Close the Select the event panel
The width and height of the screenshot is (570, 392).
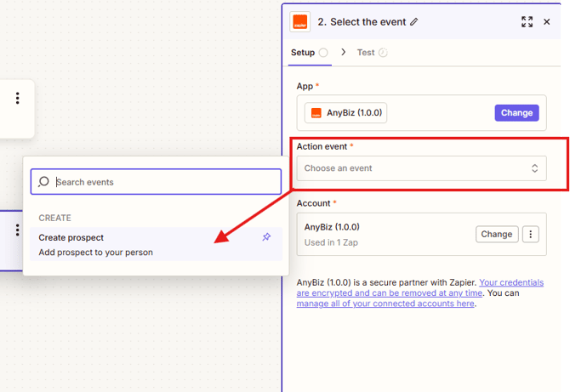pyautogui.click(x=546, y=22)
